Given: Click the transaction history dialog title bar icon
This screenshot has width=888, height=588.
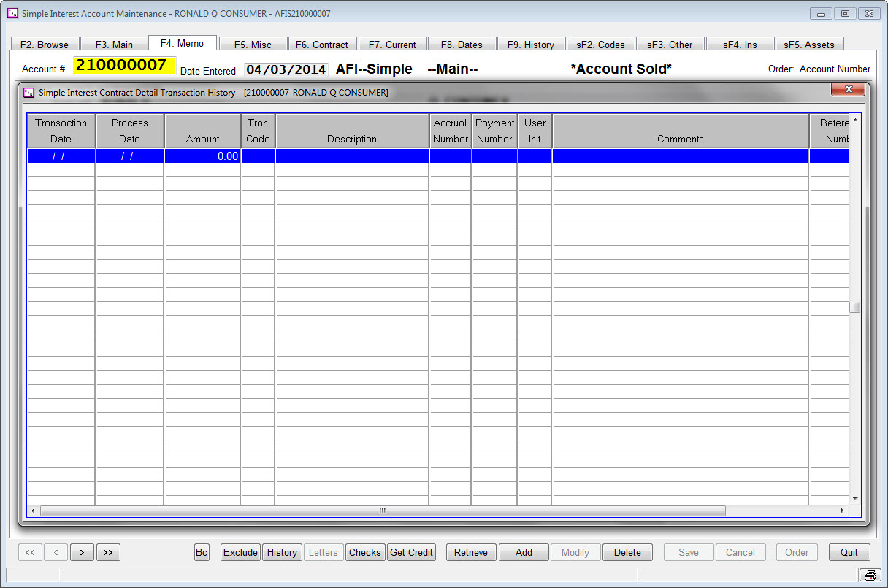Looking at the screenshot, I should coord(28,93).
